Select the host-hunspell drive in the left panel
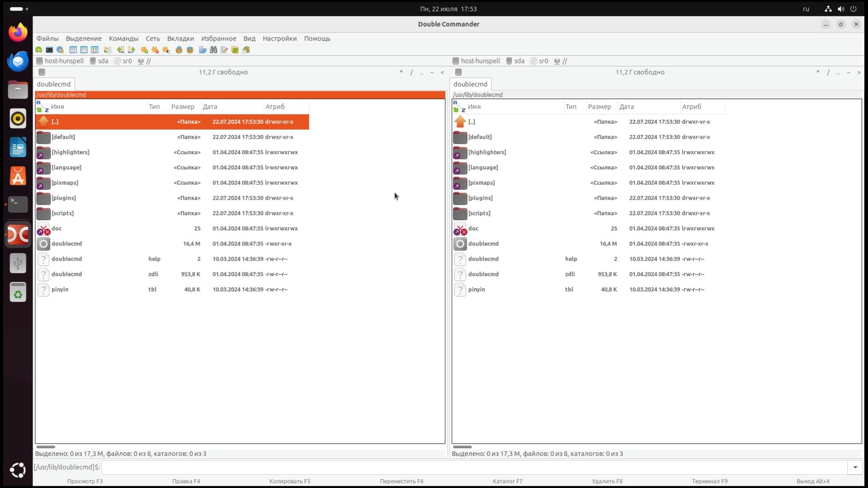The width and height of the screenshot is (868, 488). pos(60,61)
